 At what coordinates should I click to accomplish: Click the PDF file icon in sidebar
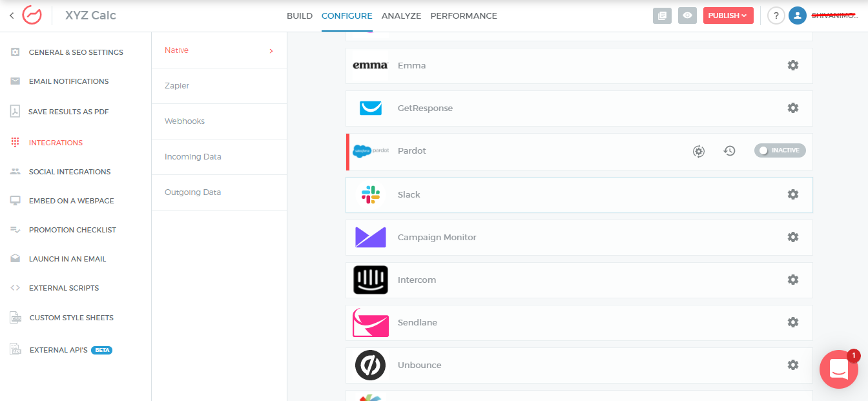(x=15, y=112)
